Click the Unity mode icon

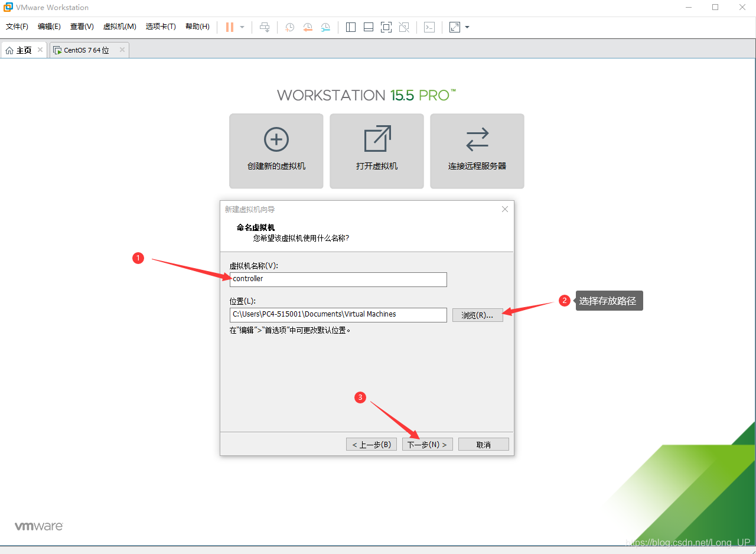pos(404,27)
